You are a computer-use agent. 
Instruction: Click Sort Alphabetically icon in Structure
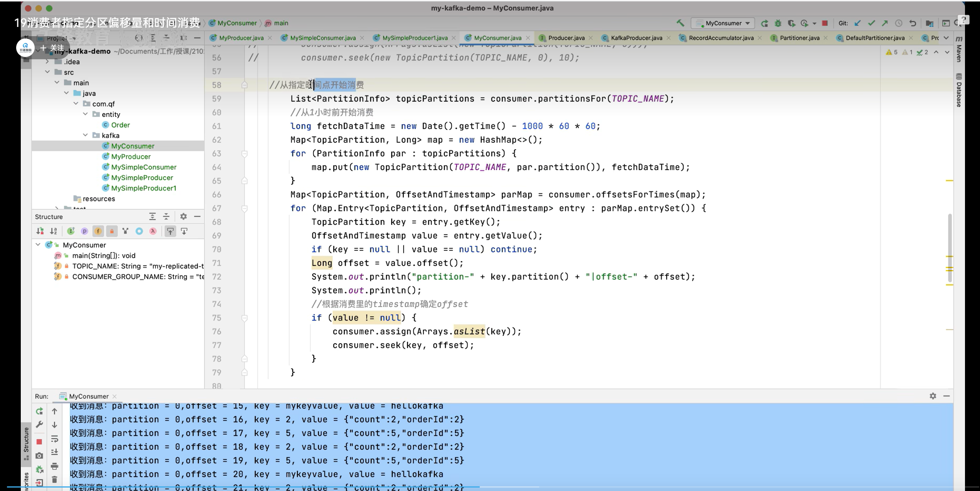54,231
